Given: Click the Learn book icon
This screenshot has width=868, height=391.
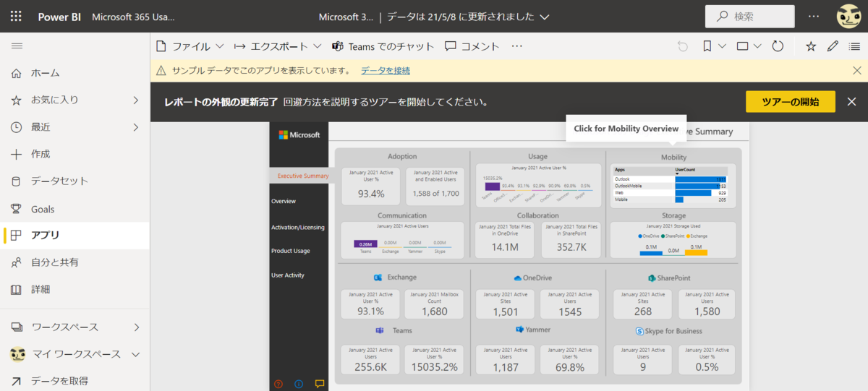Looking at the screenshot, I should coord(17,289).
